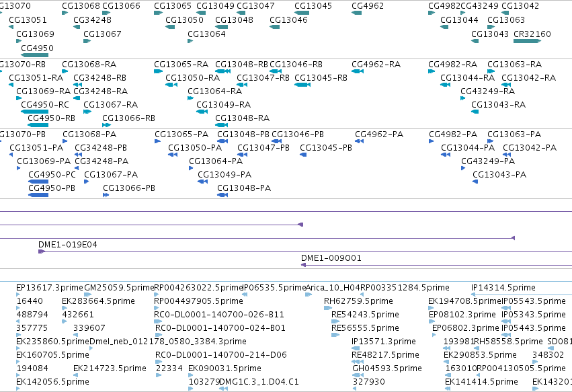Click EST EK090031.5prime
The width and height of the screenshot is (572, 392).
(x=224, y=368)
